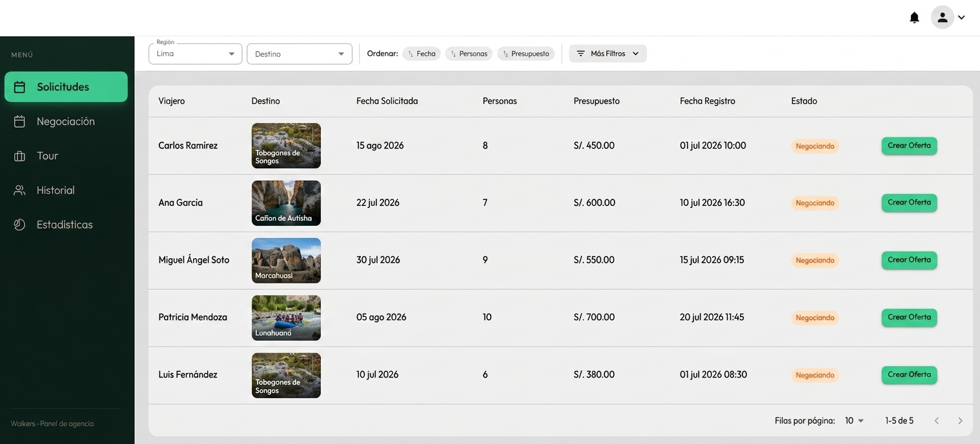Click the Estadísticas pie chart icon

19,225
